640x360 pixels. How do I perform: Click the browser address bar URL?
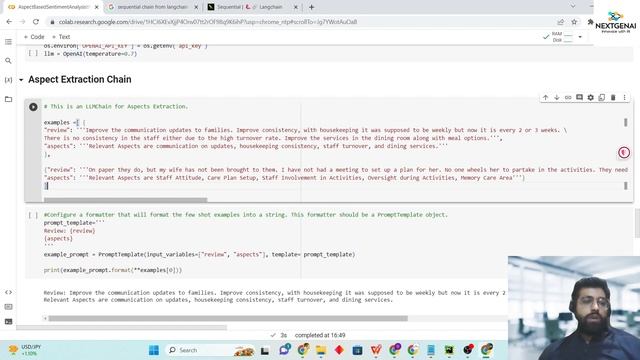208,22
